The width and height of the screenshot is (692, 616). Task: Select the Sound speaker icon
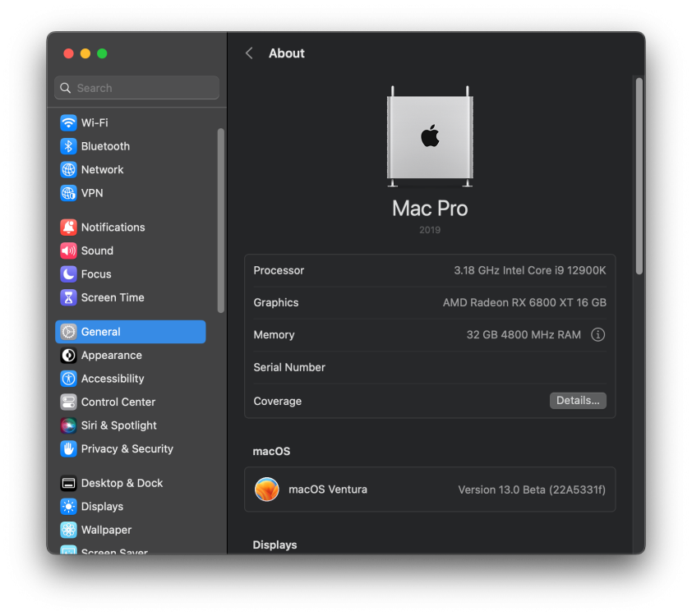tap(68, 251)
